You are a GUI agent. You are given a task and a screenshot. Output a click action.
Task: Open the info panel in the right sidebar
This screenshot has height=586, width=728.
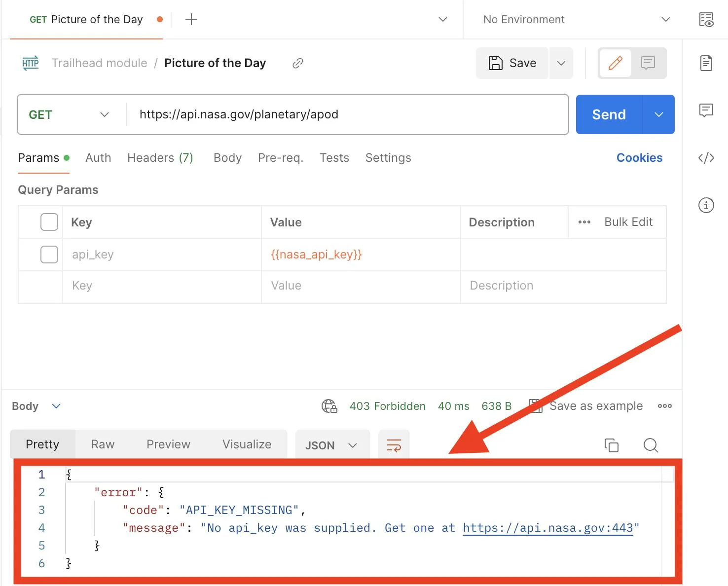[x=706, y=206]
